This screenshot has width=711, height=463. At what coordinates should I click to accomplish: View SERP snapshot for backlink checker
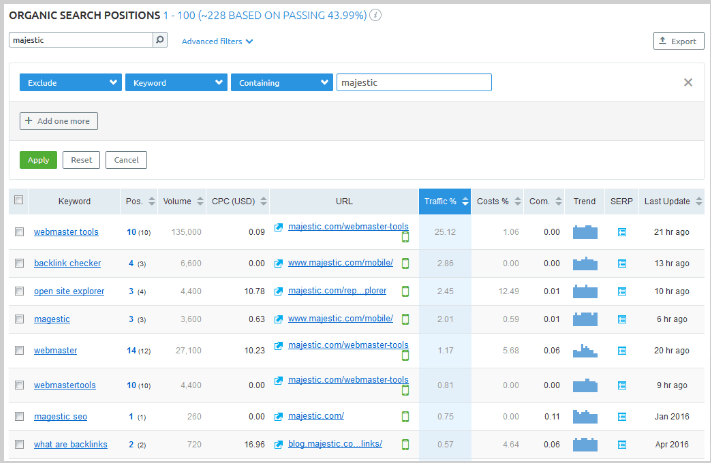622,263
